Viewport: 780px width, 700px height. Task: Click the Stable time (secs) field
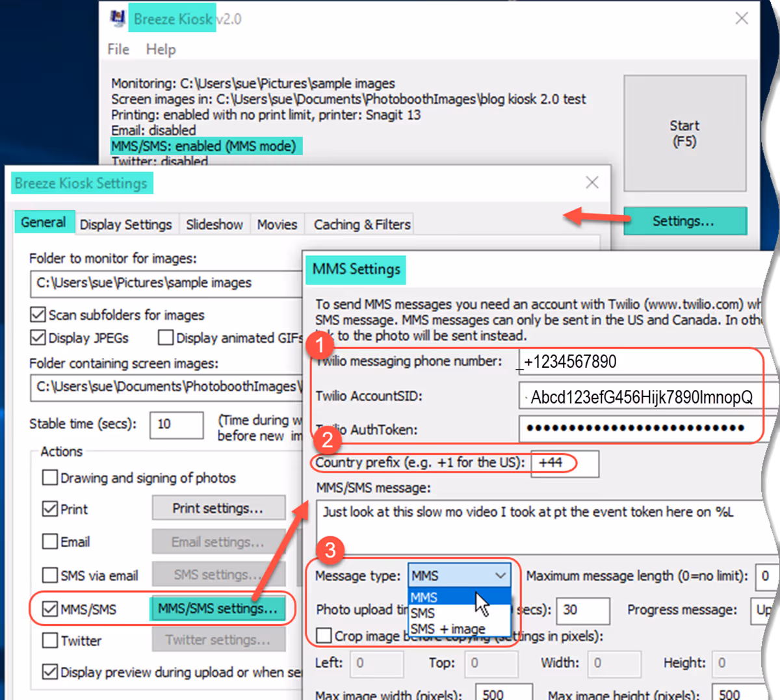click(176, 424)
